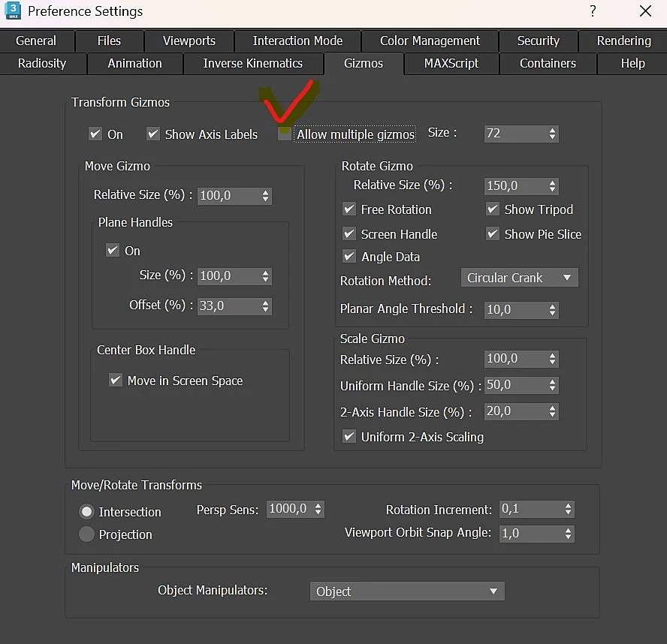Enable Allow multiple gizmos checkbox
Screen dimensions: 667x644
284,134
